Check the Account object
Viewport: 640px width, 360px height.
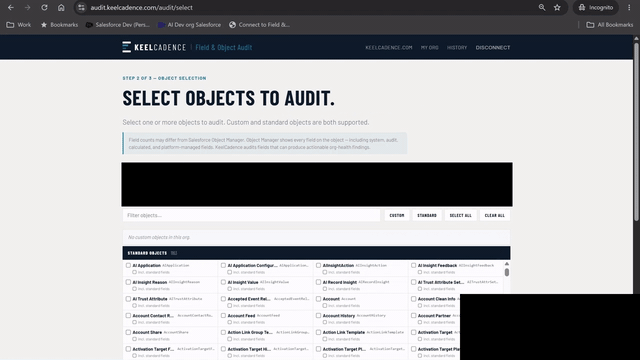click(318, 299)
